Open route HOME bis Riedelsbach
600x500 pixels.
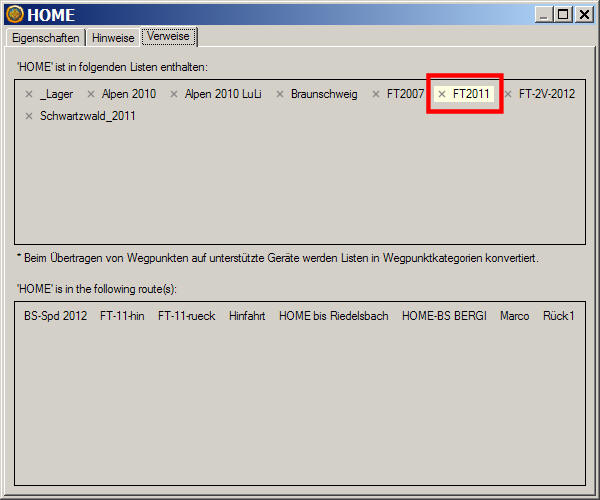[x=333, y=316]
